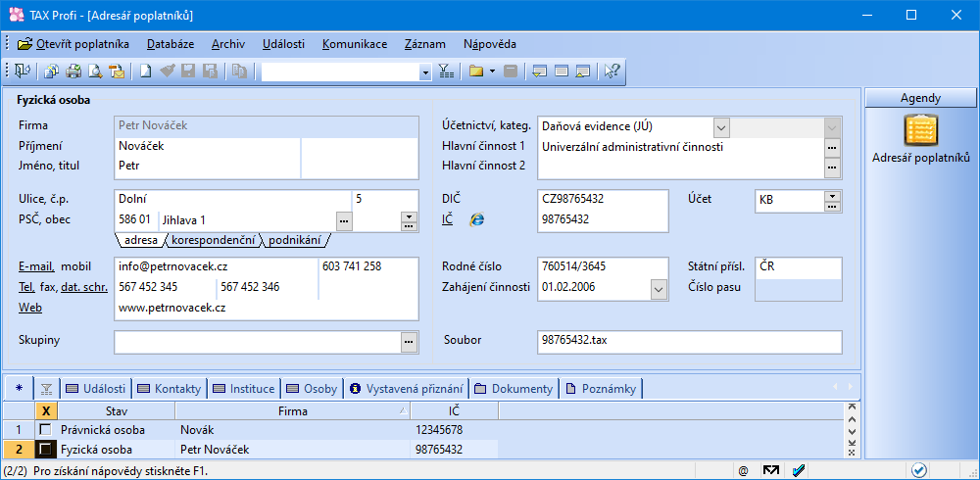The image size is (980, 480).
Task: Open the Archiv menu
Action: 228,44
